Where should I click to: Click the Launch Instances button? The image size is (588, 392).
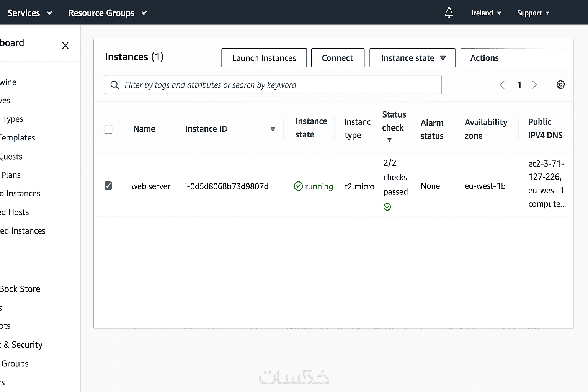point(264,58)
